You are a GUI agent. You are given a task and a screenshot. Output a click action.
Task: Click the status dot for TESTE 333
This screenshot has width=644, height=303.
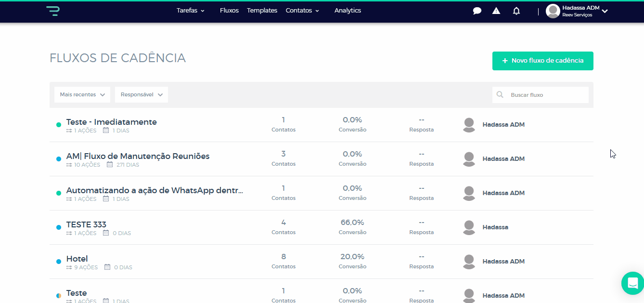59,227
